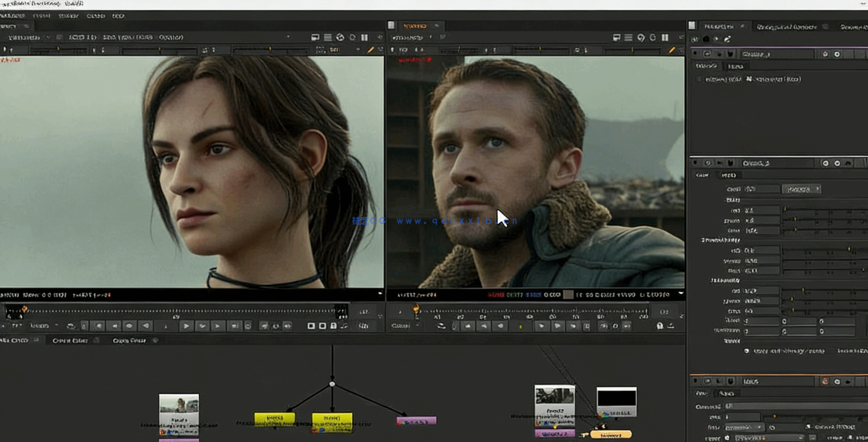The image size is (868, 442).
Task: Click the orange pencil icon in right viewer
Action: point(672,50)
